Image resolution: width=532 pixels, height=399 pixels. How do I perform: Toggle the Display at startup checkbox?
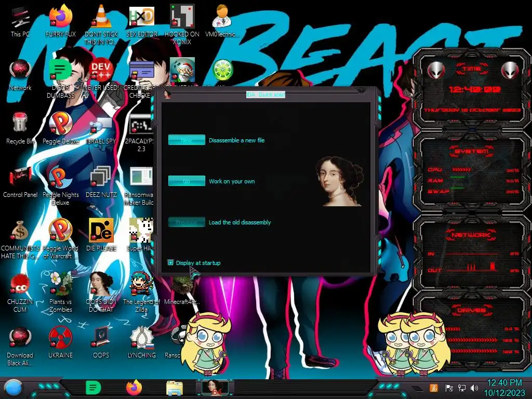point(170,262)
